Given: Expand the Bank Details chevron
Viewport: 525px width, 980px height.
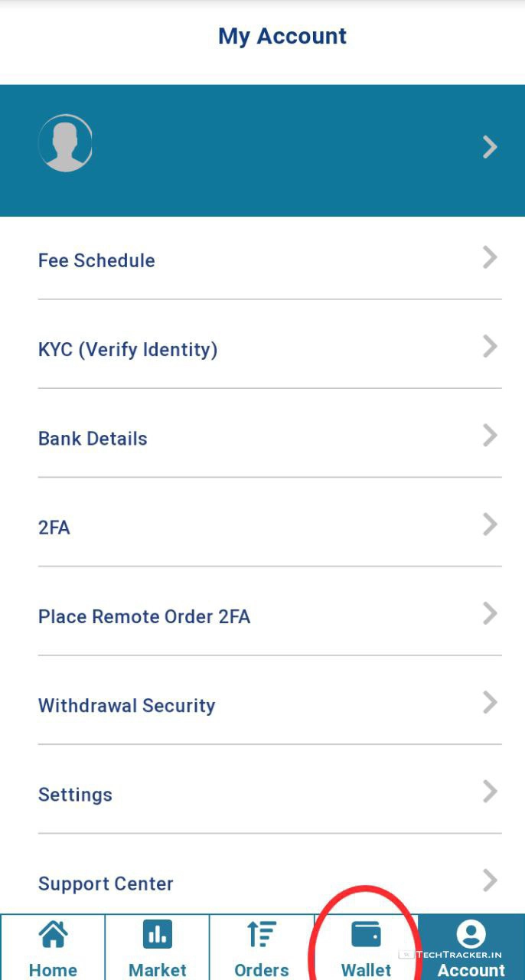Looking at the screenshot, I should pos(490,436).
